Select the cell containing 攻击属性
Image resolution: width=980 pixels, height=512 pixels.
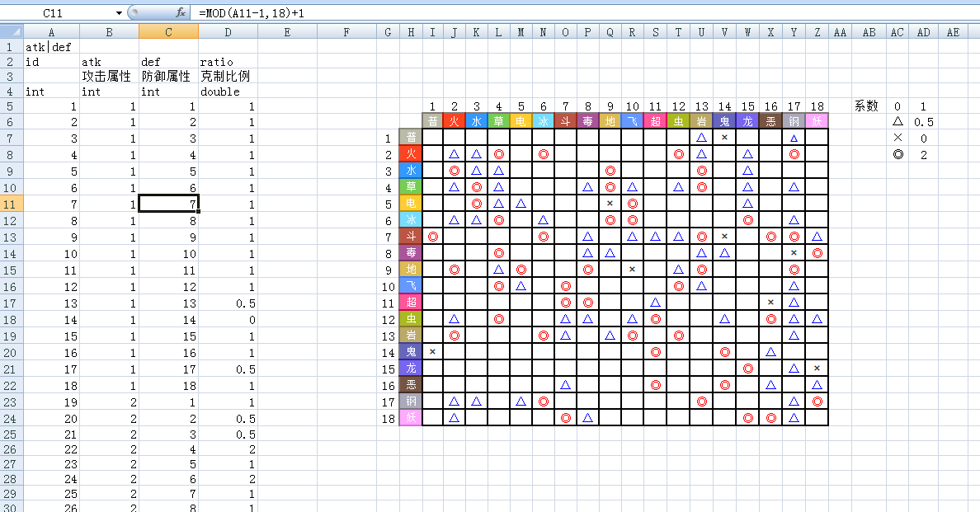tap(106, 77)
